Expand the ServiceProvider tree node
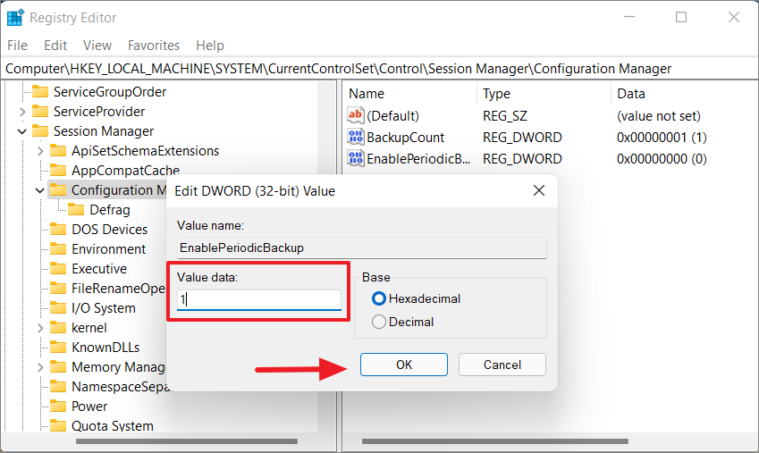This screenshot has width=759, height=453. 22,112
